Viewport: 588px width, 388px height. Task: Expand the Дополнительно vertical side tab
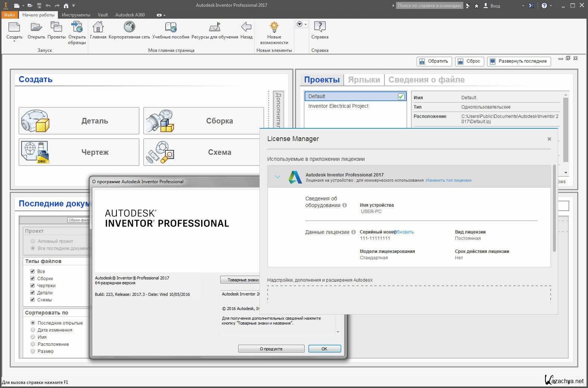pyautogui.click(x=279, y=110)
